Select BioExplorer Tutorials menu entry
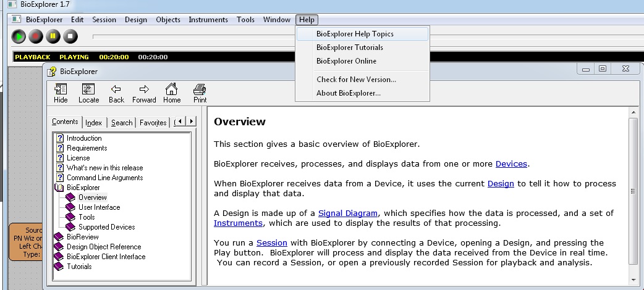The width and height of the screenshot is (644, 290). coord(349,48)
